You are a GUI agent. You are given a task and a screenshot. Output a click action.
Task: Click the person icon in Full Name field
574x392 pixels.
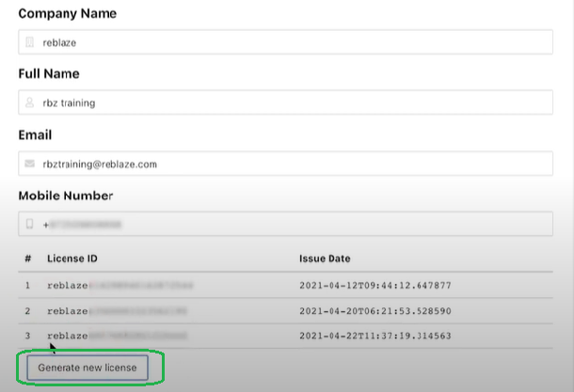tap(30, 102)
